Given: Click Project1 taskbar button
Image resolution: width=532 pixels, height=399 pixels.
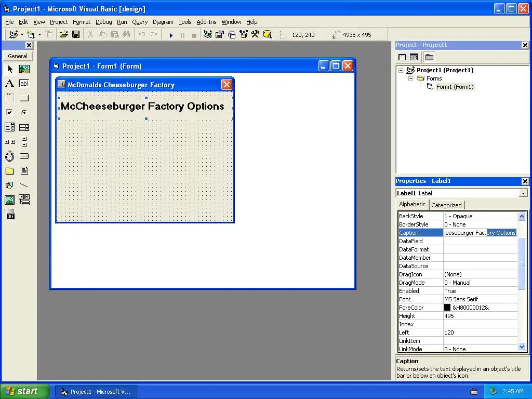Looking at the screenshot, I should (96, 392).
